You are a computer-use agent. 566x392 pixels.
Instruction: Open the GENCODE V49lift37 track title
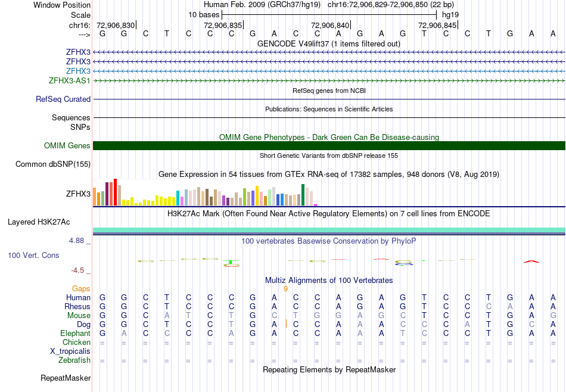[x=329, y=43]
